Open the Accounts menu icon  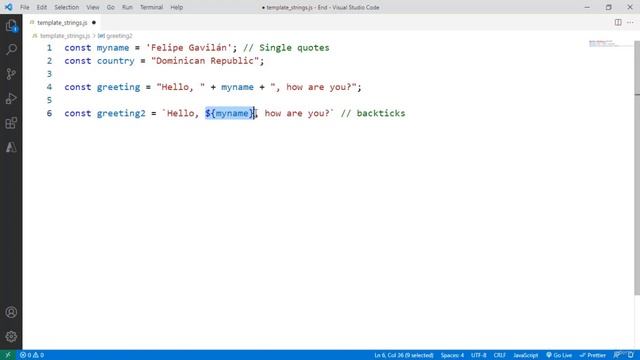[11, 312]
